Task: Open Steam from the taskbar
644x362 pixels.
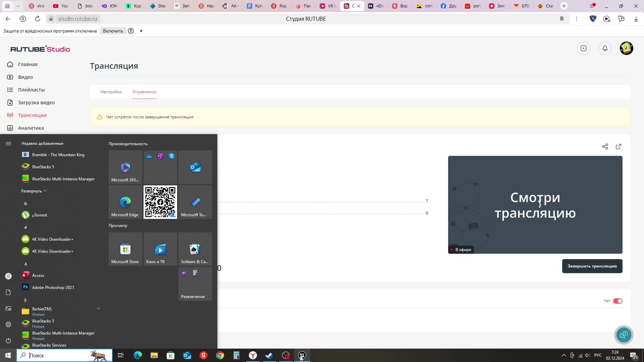Action: [x=269, y=355]
